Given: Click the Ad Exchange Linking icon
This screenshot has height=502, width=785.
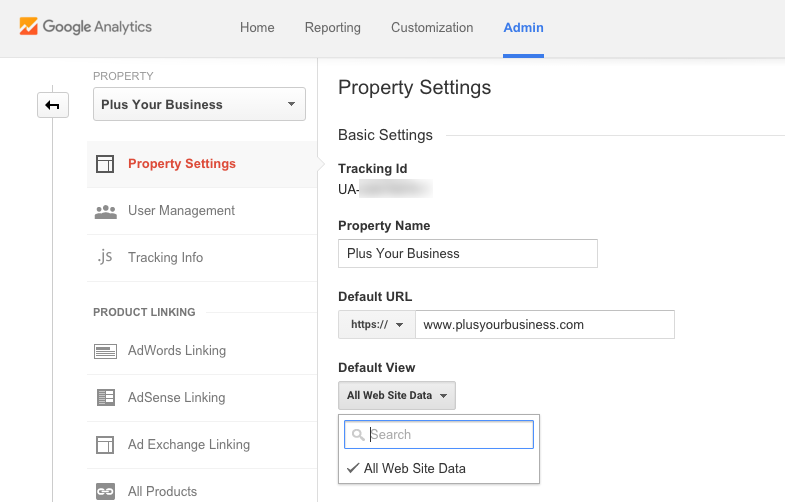Looking at the screenshot, I should click(105, 444).
